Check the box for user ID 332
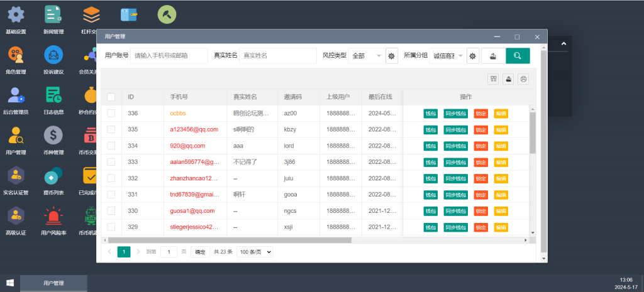The image size is (644, 292). pos(111,178)
